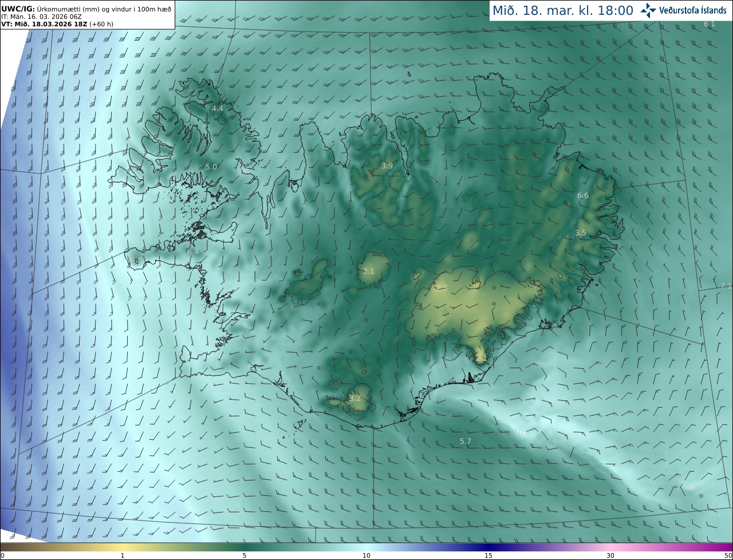The width and height of the screenshot is (733, 560).
Task: Click the colorbar tick label 10
Action: click(366, 555)
